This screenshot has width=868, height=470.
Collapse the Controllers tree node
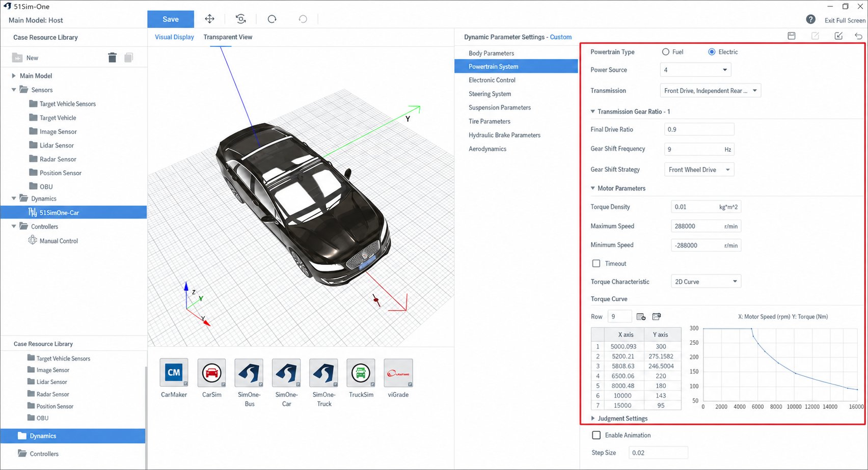pos(14,227)
